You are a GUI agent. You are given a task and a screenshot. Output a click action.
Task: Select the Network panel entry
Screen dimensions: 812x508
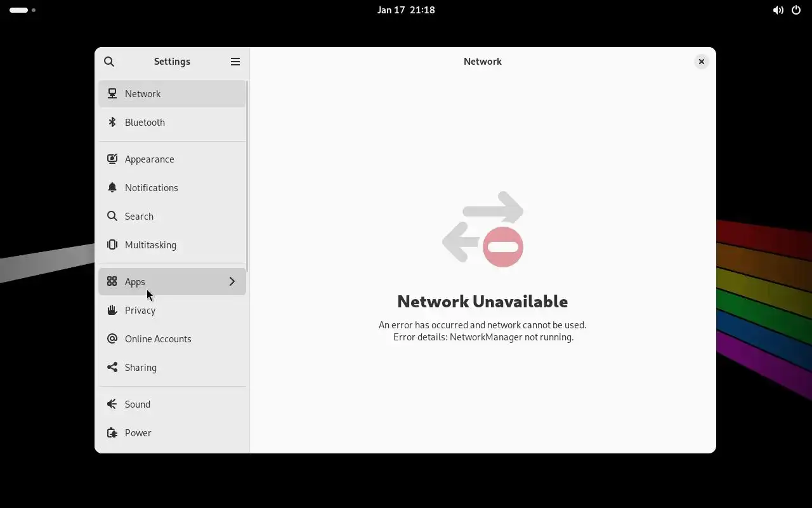click(172, 93)
